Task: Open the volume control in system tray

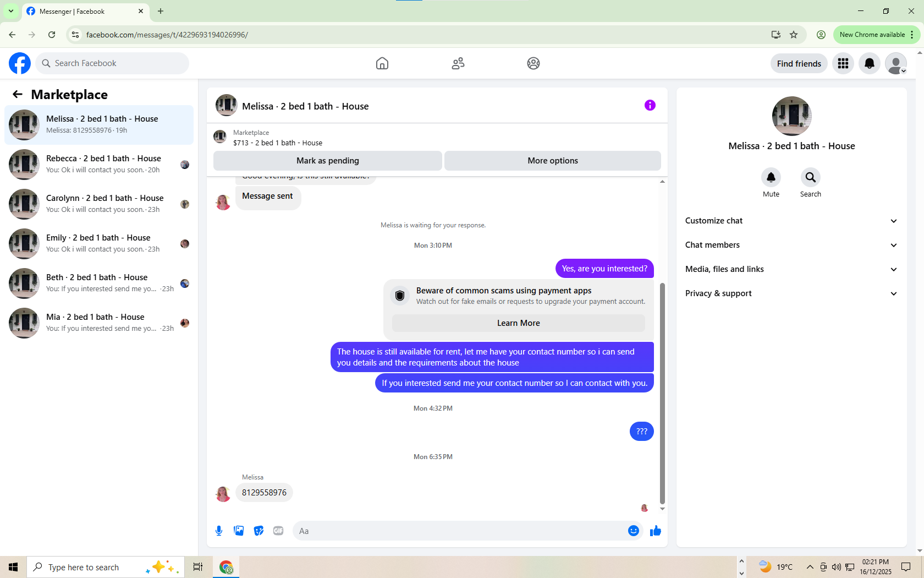Action: coord(836,567)
